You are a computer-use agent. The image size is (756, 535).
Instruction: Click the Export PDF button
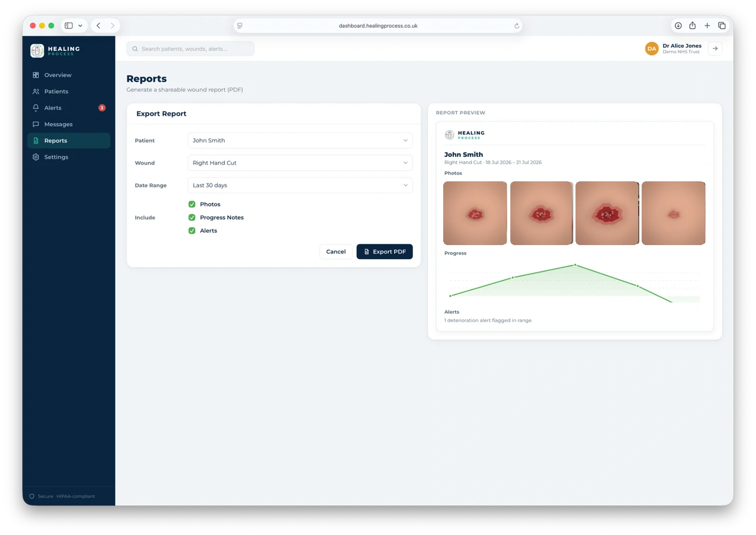(x=385, y=252)
